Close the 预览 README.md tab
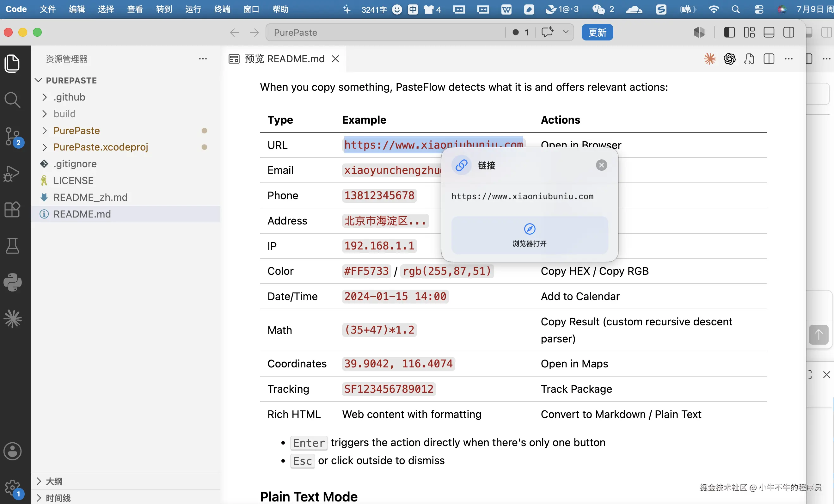834x504 pixels. pos(335,59)
